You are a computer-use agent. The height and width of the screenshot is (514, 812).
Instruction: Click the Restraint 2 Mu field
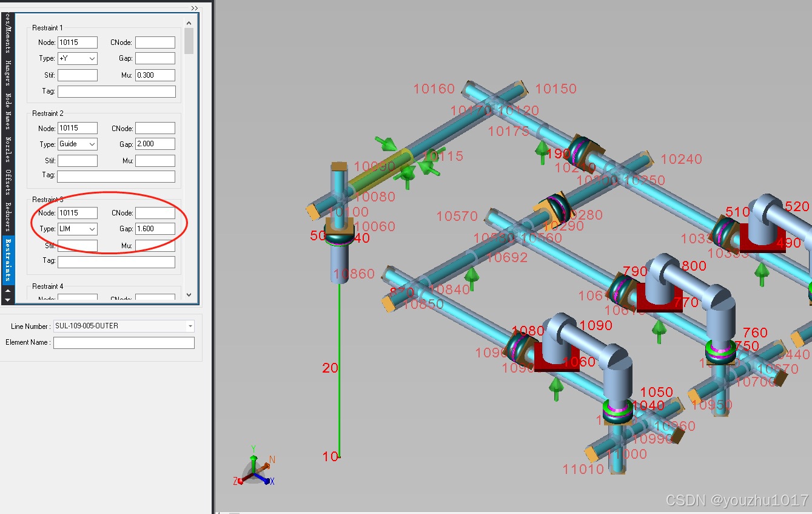[x=155, y=161]
